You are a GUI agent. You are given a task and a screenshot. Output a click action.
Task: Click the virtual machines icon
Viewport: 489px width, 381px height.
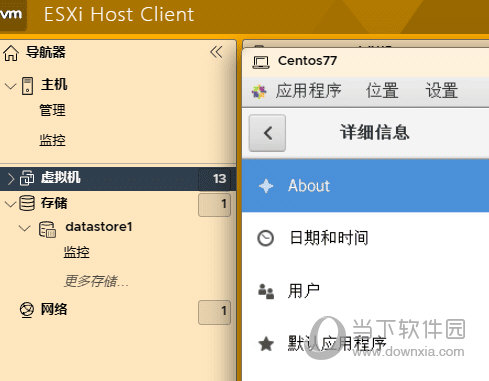27,178
